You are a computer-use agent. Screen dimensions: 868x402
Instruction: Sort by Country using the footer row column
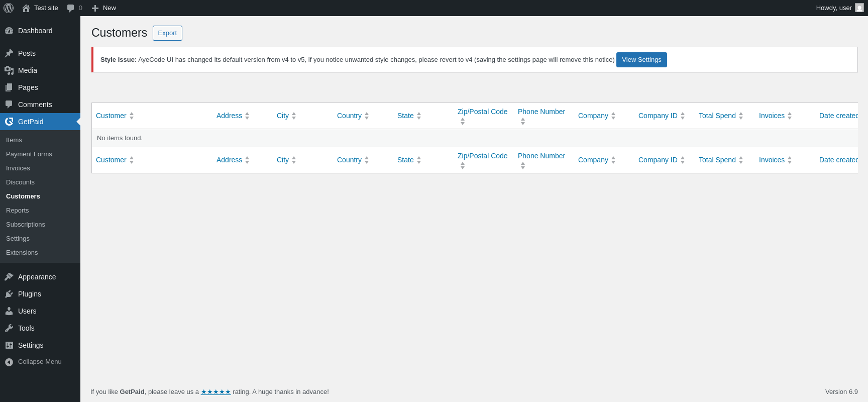[x=350, y=160]
